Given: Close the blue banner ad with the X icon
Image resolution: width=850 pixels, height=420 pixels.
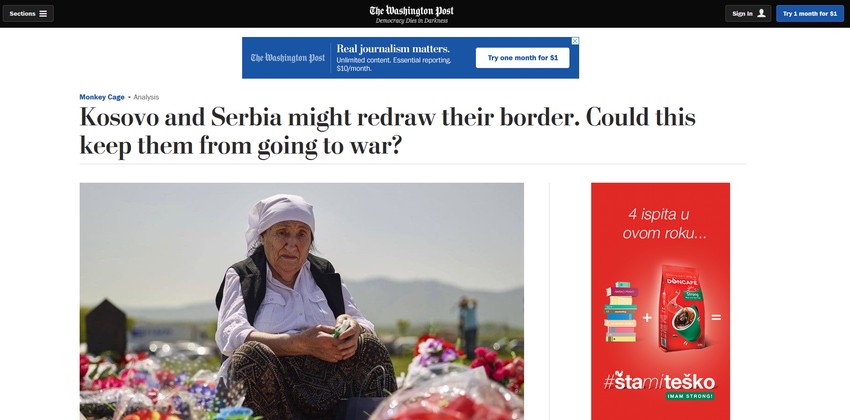Looking at the screenshot, I should click(575, 41).
